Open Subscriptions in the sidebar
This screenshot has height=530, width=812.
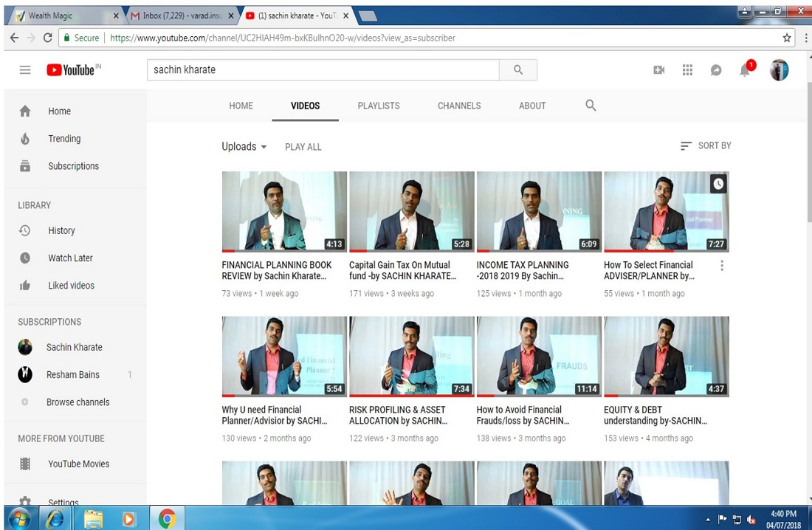[75, 166]
